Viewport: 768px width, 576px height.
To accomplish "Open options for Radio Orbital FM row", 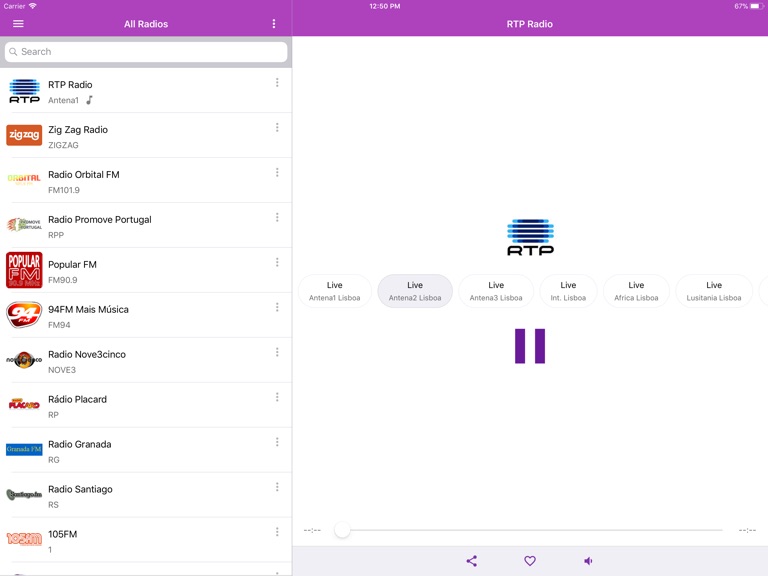I will coord(277,172).
